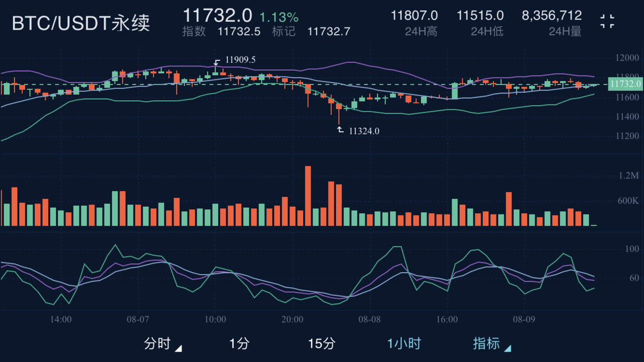Image resolution: width=644 pixels, height=362 pixels.
Task: Tap the 1.13% price change percentage
Action: (279, 17)
